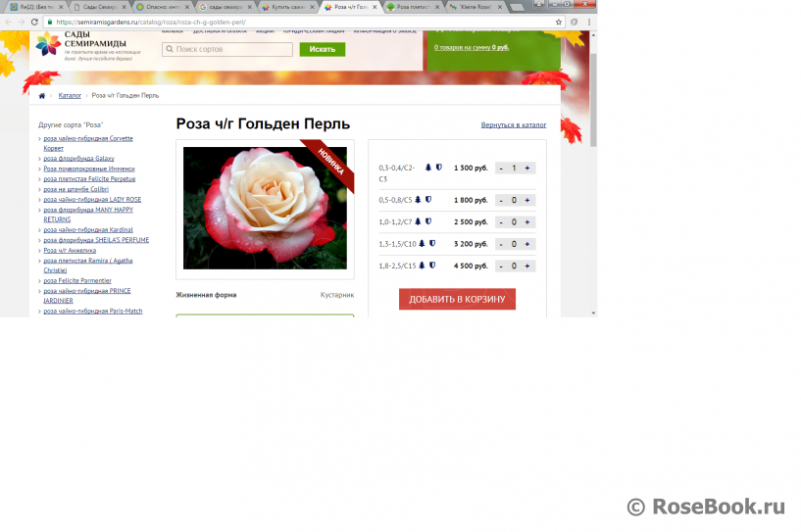Click the Сады Семирамиды flower logo

tap(48, 44)
